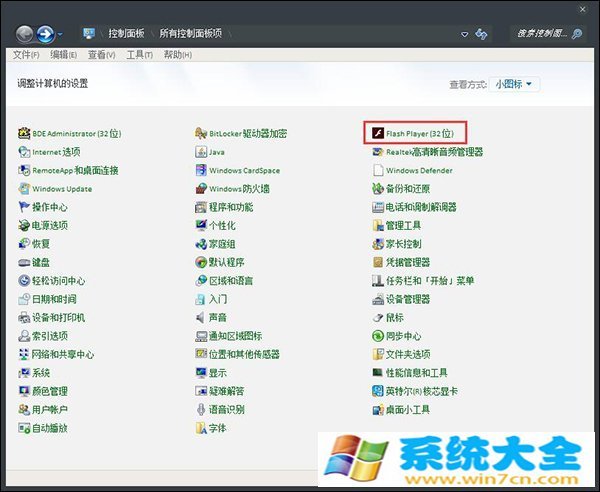The image size is (600, 492).
Task: Click the back navigation arrow button
Action: coord(24,34)
